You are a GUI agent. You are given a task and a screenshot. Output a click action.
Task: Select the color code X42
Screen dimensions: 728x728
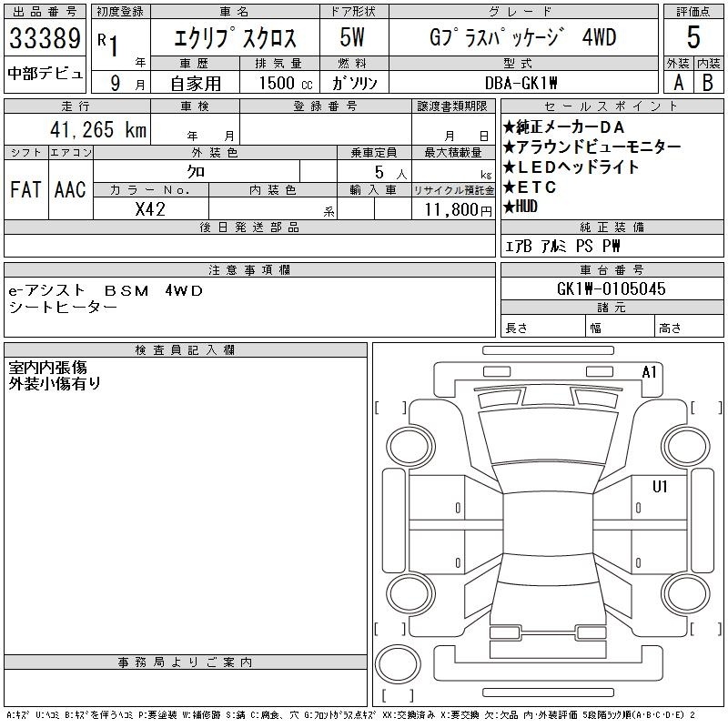click(x=150, y=208)
